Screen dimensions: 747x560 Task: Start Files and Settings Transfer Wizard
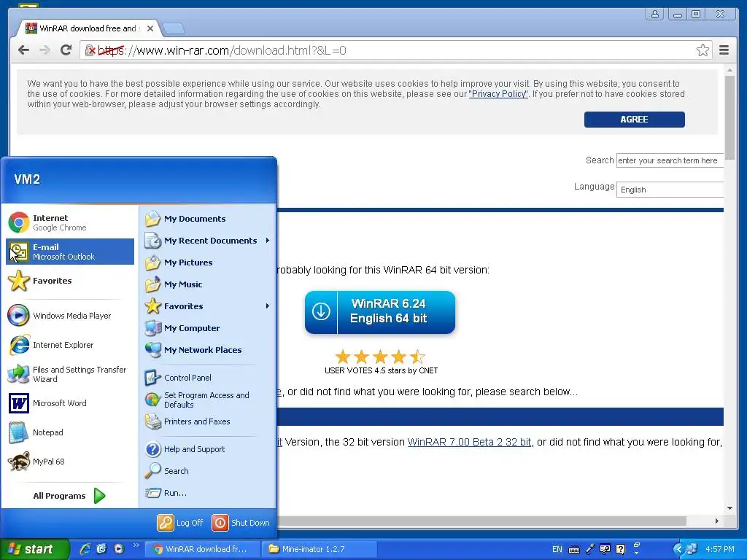(69, 374)
